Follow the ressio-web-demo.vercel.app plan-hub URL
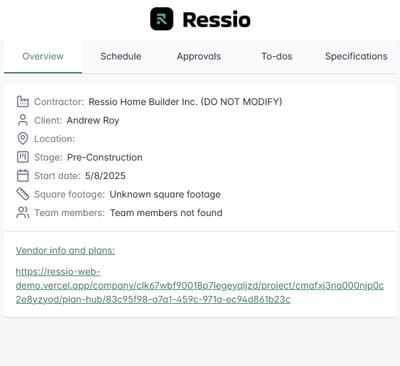The width and height of the screenshot is (400, 366). coord(200,286)
